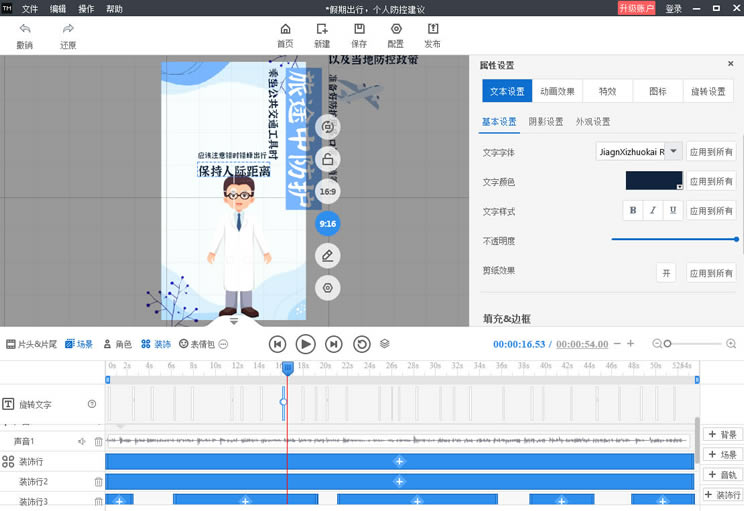Click the 升级账户 upgrade button
The image size is (744, 511).
tap(637, 8)
